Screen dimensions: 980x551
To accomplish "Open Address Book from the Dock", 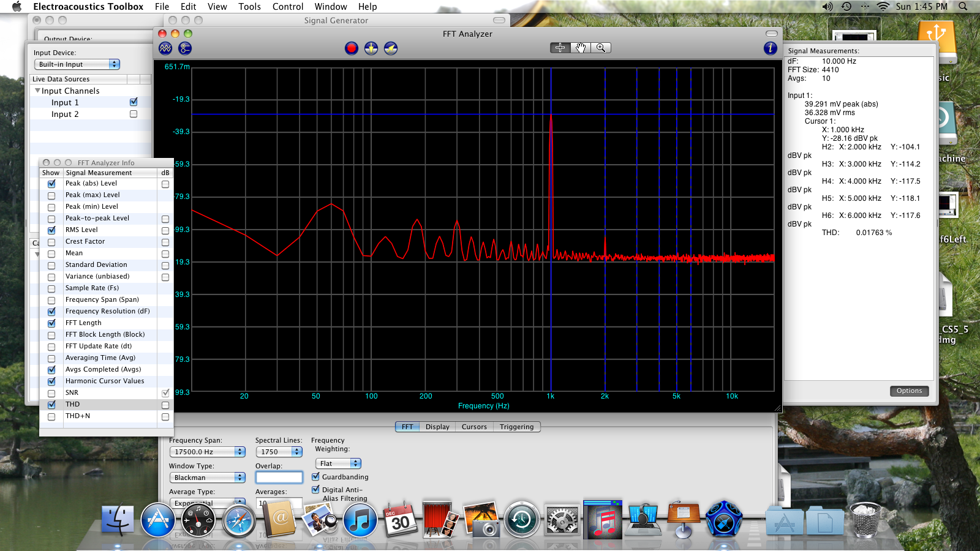I will click(279, 519).
